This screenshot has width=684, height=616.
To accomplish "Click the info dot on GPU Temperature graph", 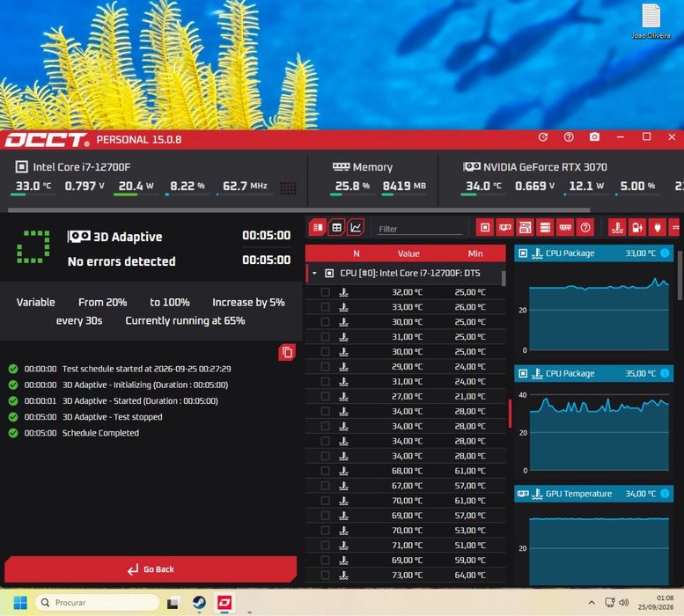I will (665, 494).
